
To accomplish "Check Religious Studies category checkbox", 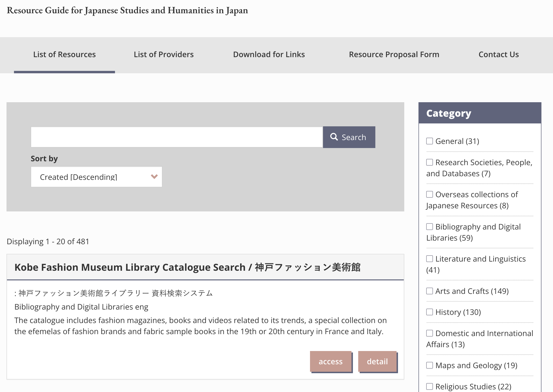I will [429, 386].
